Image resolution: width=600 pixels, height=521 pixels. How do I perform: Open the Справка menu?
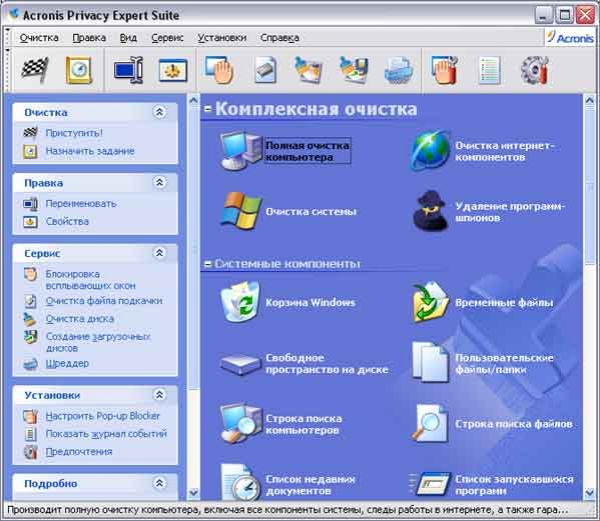click(279, 38)
